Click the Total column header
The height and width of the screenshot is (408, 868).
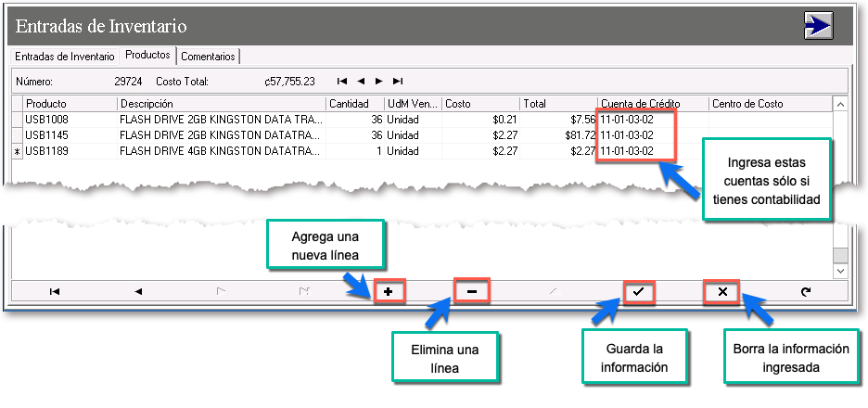[x=558, y=104]
